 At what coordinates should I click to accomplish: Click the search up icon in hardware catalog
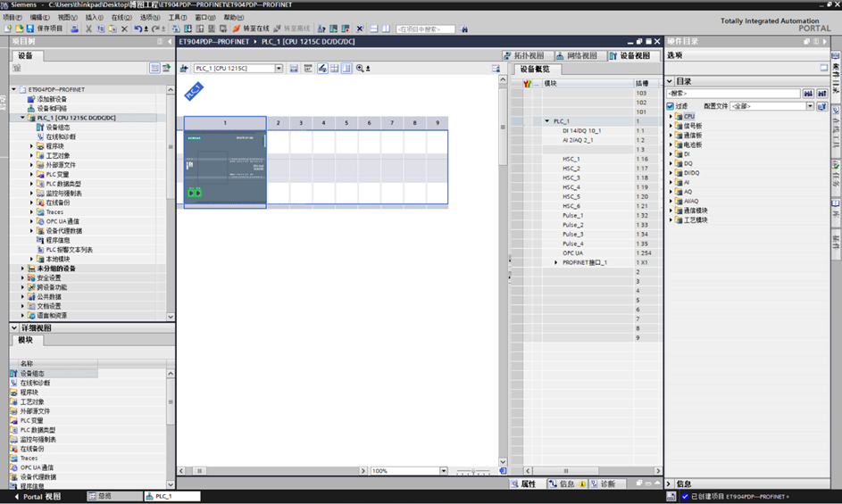coord(822,94)
